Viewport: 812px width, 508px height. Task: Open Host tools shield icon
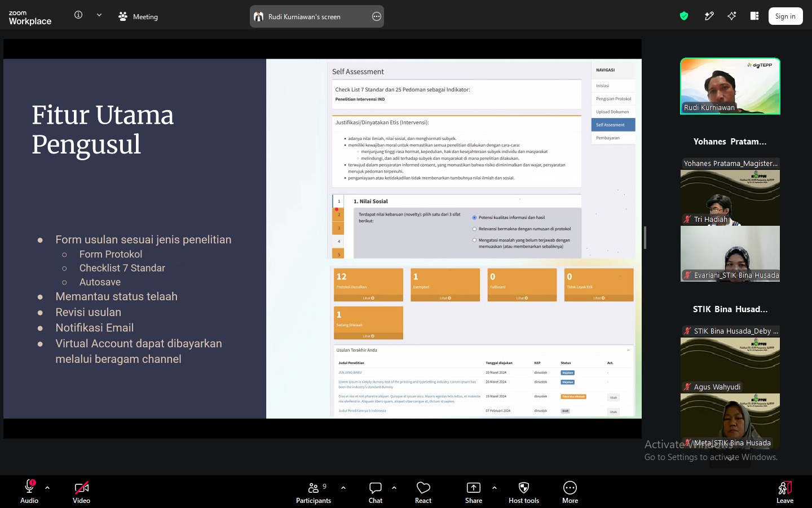click(x=524, y=488)
